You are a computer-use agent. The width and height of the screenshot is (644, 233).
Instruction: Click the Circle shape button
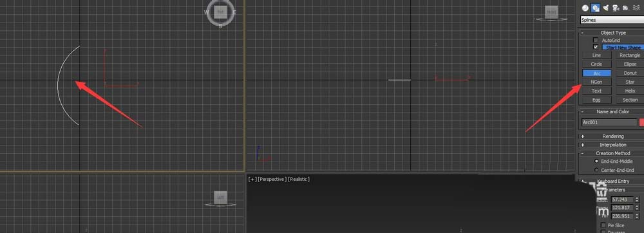click(x=597, y=64)
